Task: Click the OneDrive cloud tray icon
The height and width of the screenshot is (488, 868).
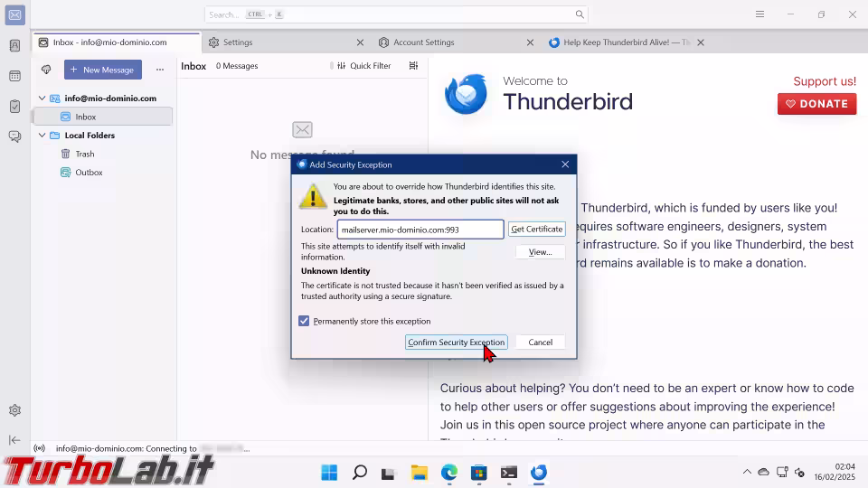Action: (764, 472)
